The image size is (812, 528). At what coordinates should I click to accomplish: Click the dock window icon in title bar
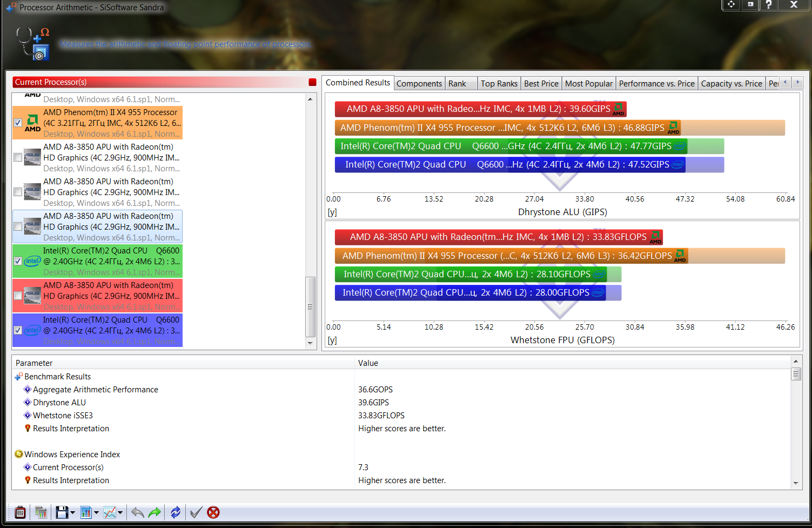(x=750, y=4)
